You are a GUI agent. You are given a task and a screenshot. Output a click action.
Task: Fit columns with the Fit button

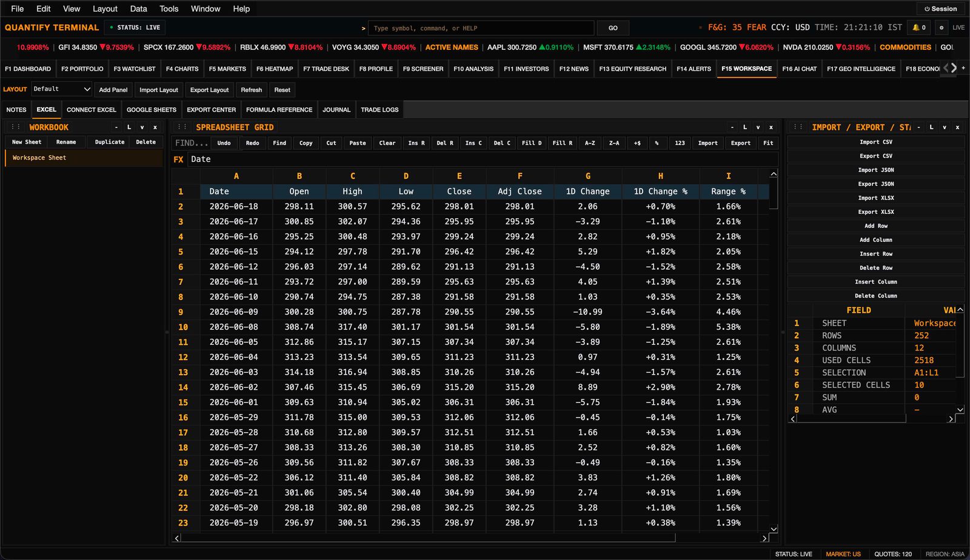click(768, 143)
